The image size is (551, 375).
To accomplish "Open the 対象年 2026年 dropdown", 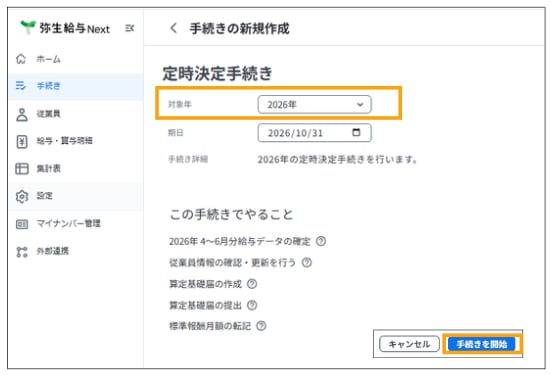I will pos(314,104).
